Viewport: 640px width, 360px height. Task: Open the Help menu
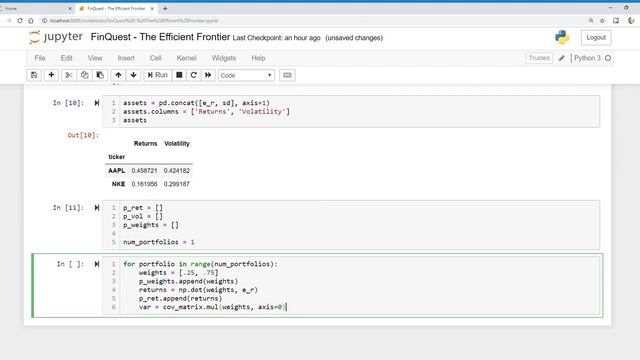click(x=258, y=58)
